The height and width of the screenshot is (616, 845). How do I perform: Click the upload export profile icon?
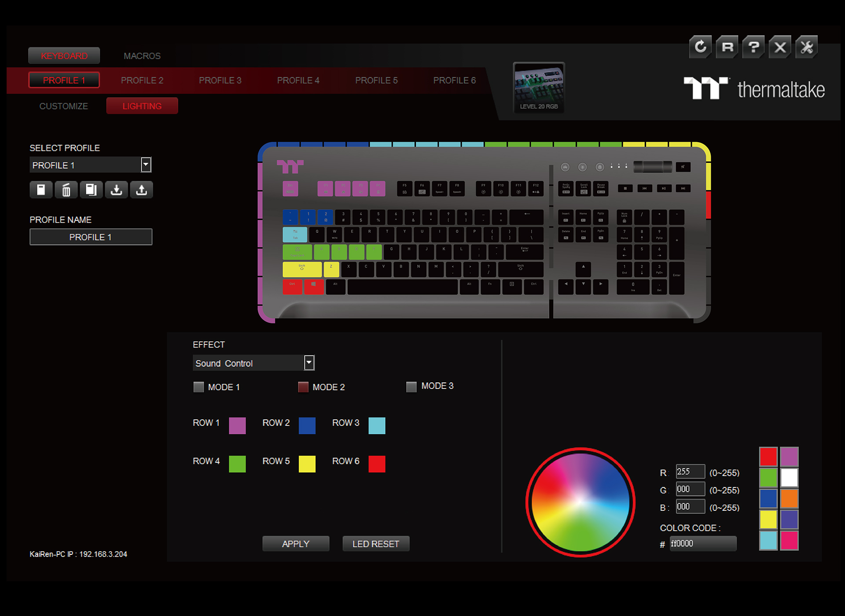point(141,190)
